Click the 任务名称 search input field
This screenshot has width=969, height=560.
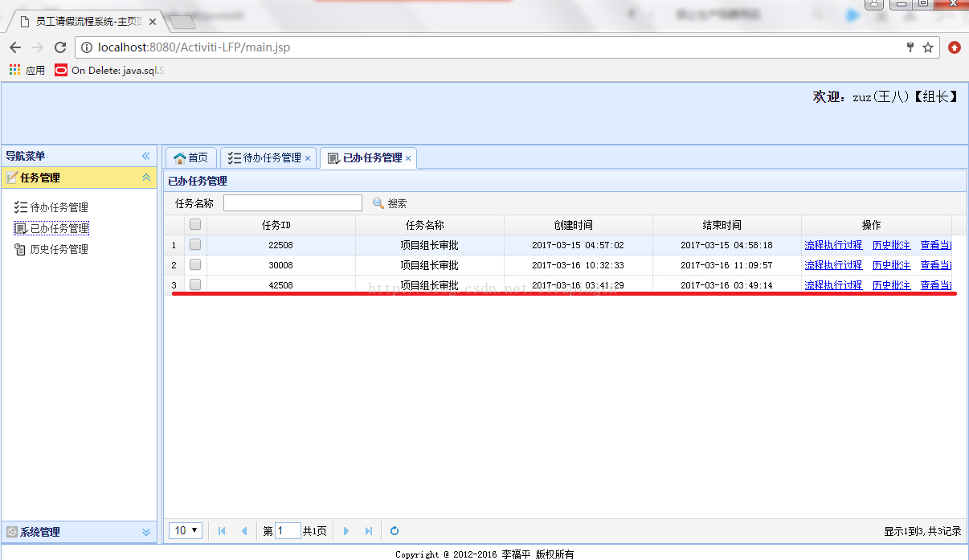pyautogui.click(x=292, y=203)
